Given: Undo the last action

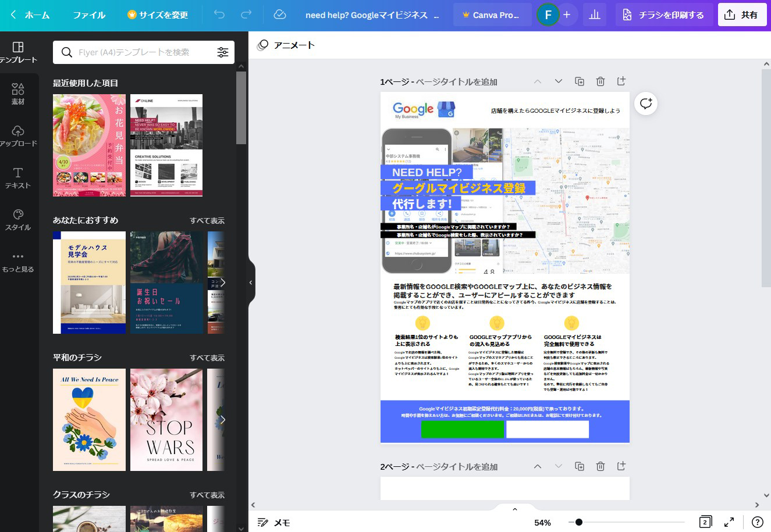Looking at the screenshot, I should [x=219, y=15].
